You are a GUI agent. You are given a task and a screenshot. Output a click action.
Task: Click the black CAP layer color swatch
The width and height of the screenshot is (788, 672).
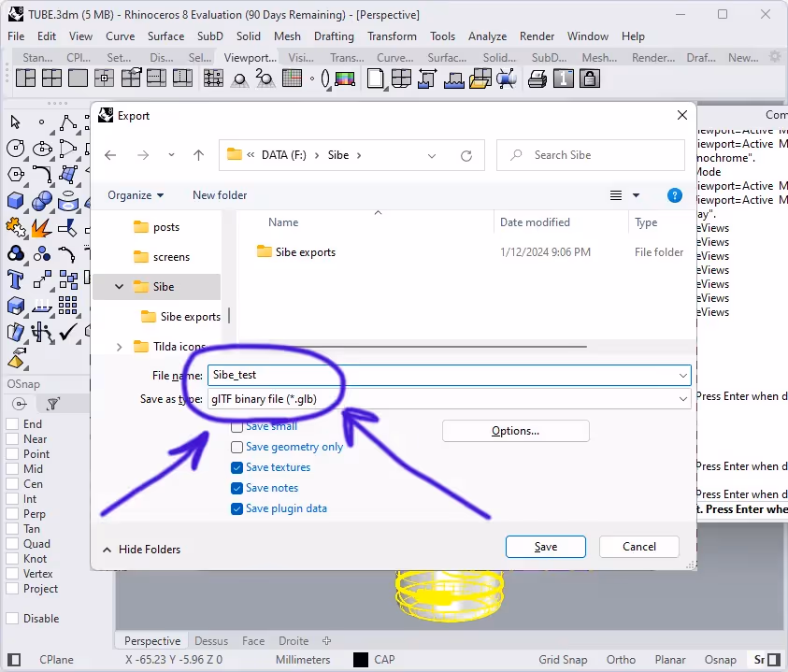(x=360, y=660)
